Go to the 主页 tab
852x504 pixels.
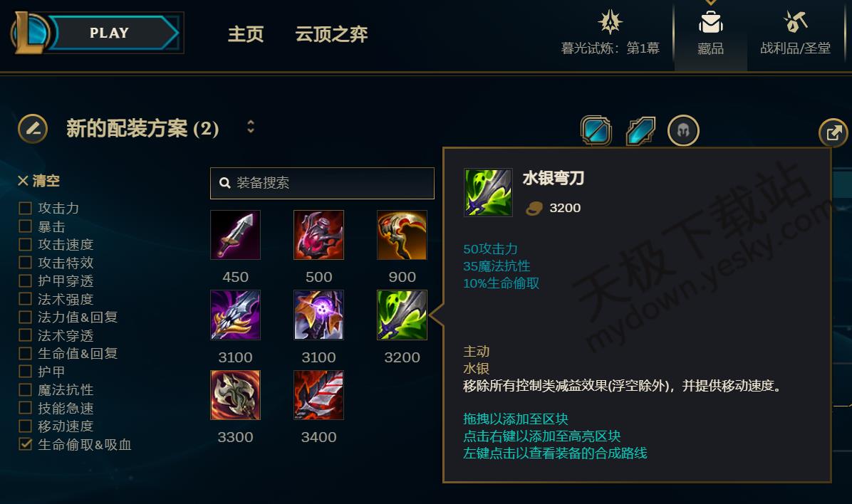246,34
